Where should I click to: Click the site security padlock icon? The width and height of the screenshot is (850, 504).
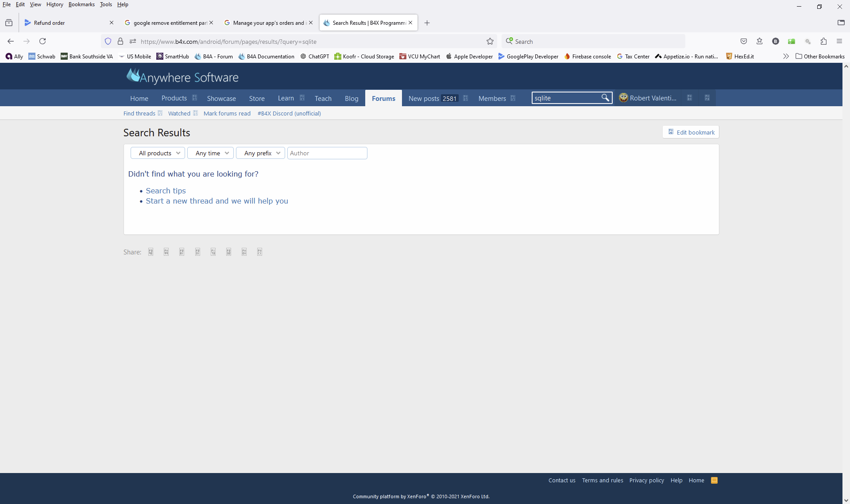[120, 42]
